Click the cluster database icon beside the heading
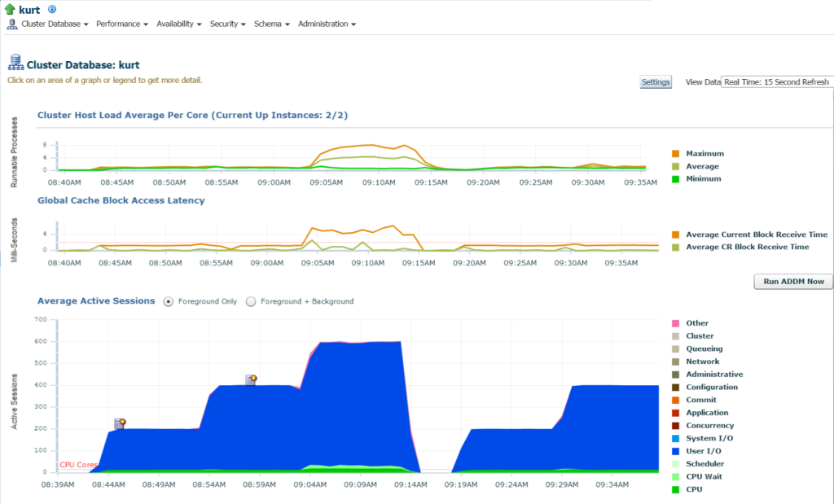 15,63
